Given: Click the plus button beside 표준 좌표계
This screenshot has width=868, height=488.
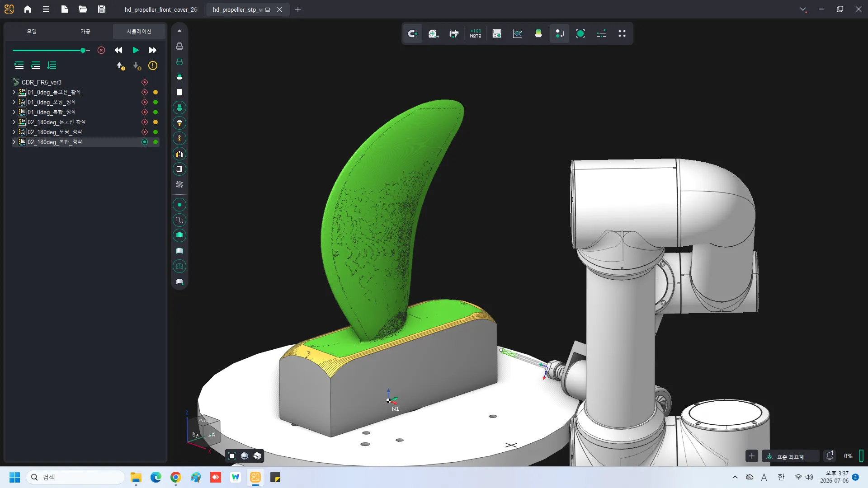Looking at the screenshot, I should pyautogui.click(x=752, y=456).
